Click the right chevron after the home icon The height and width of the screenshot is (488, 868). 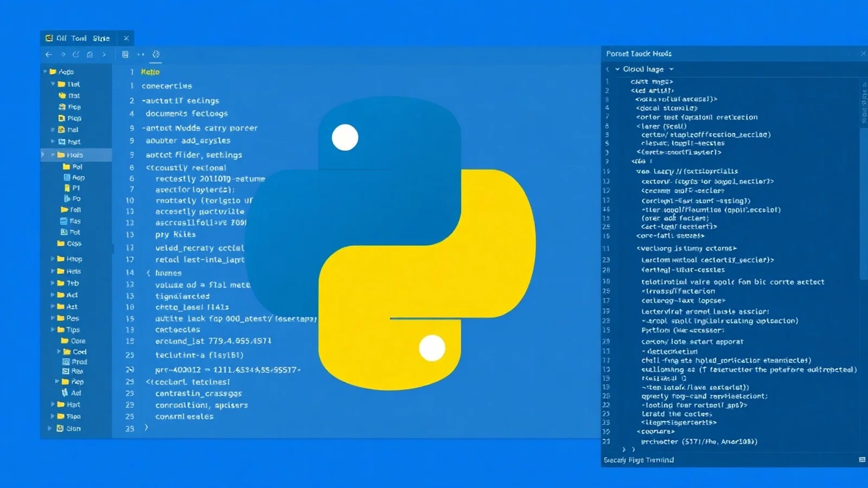point(104,54)
